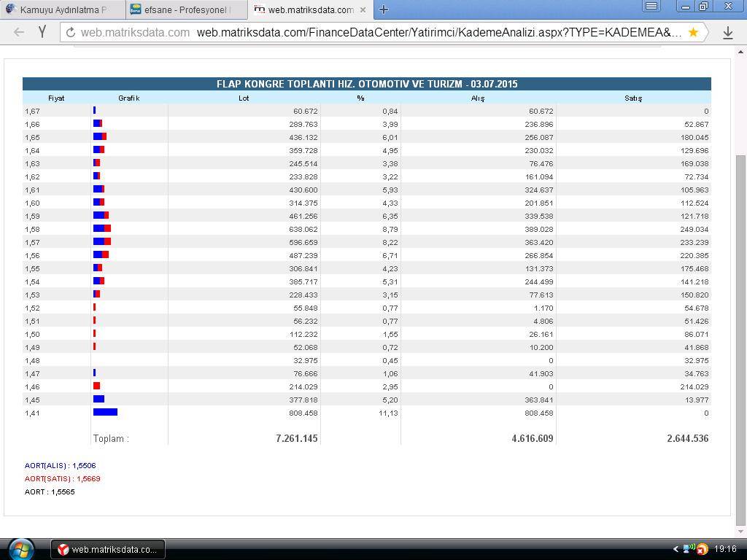Reload the page with the refresh icon
Screen dimensions: 747x560
point(71,33)
